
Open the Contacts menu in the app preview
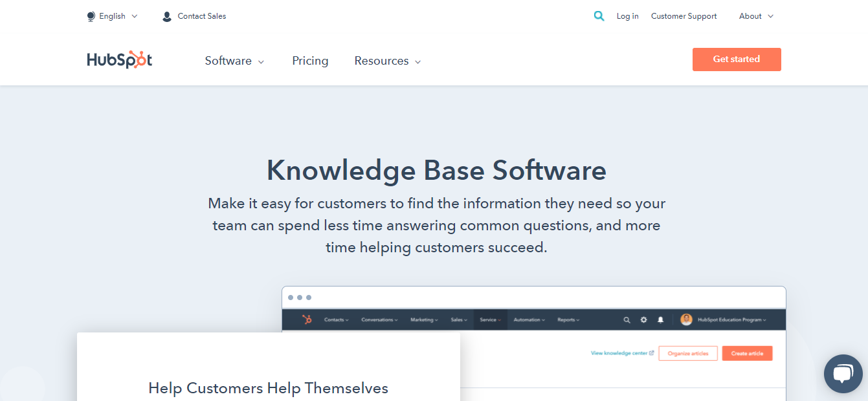(x=336, y=320)
